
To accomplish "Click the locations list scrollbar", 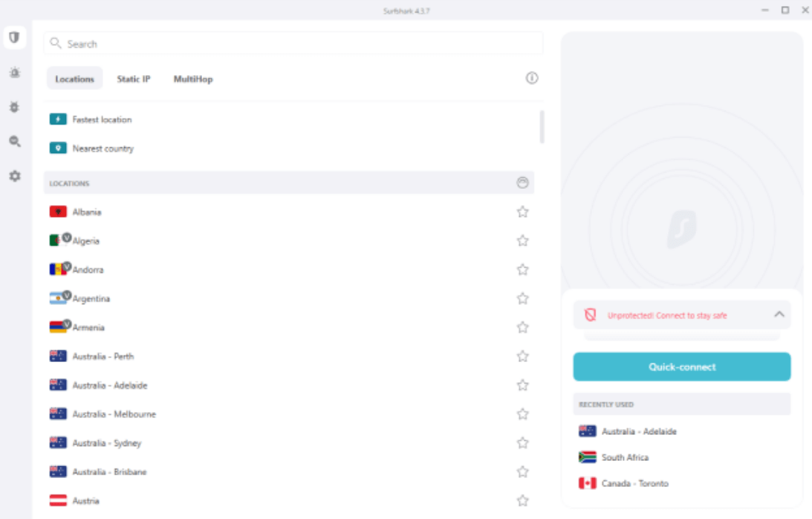I will (542, 126).
